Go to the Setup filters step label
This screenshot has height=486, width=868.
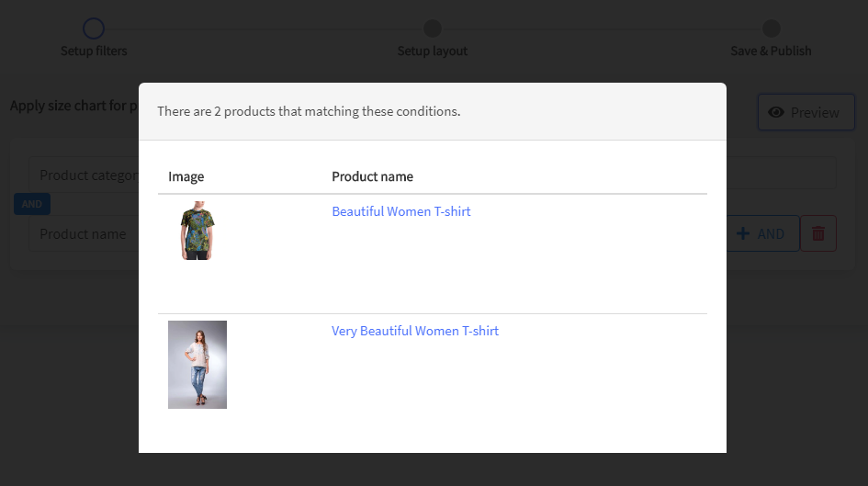point(94,51)
